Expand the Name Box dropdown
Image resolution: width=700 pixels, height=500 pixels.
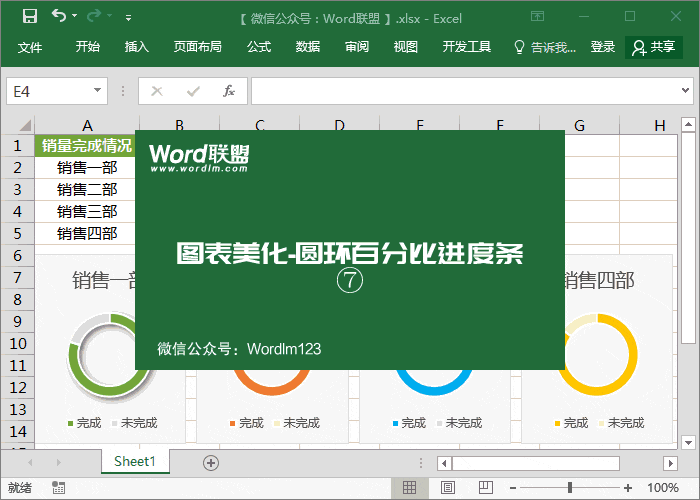(98, 91)
